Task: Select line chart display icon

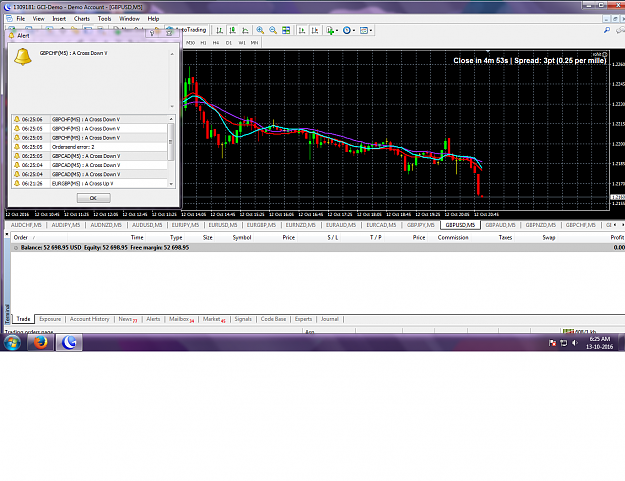Action: pos(245,30)
